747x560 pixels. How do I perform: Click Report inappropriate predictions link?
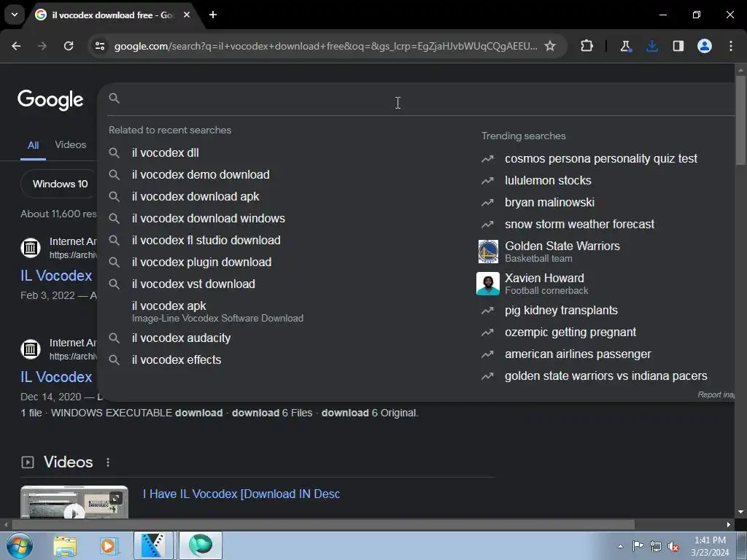(716, 394)
